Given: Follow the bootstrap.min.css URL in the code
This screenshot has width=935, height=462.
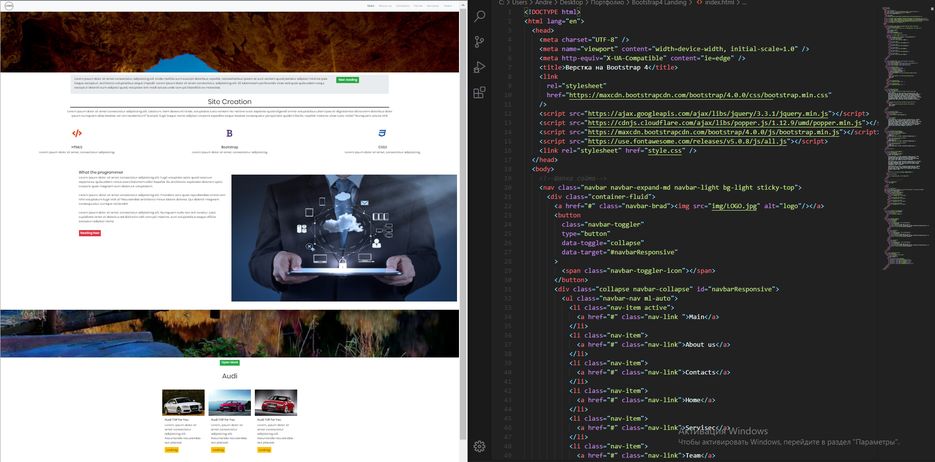Looking at the screenshot, I should pyautogui.click(x=697, y=95).
